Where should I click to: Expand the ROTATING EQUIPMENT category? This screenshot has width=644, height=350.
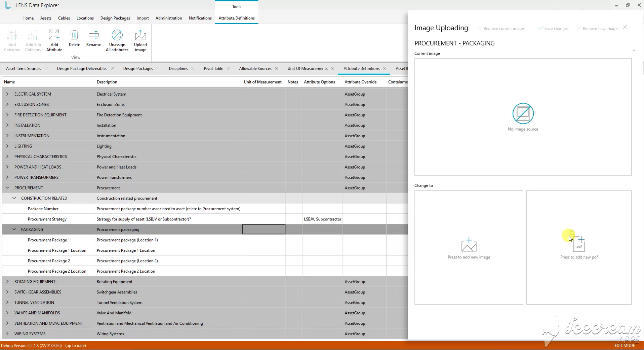(7, 282)
